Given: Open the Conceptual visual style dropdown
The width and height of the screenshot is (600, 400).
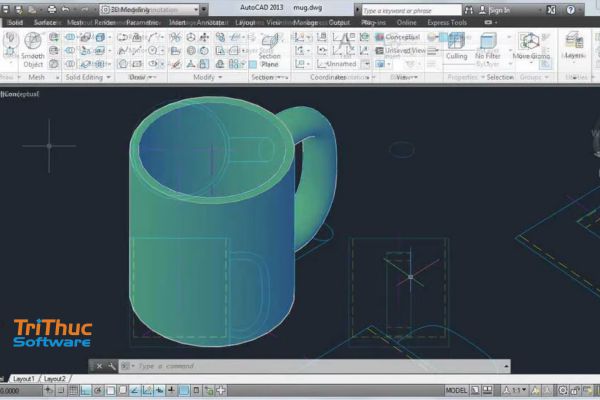Looking at the screenshot, I should 398,37.
